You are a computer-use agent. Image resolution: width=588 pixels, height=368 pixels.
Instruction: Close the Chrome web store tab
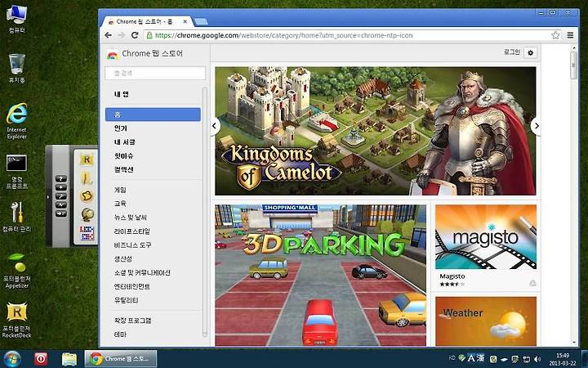tap(185, 22)
